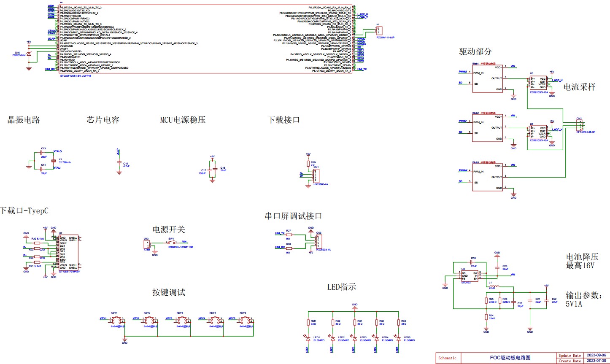The width and height of the screenshot is (610, 364).
Task: Click the MCU电源稳压 heading
Action: click(x=183, y=120)
